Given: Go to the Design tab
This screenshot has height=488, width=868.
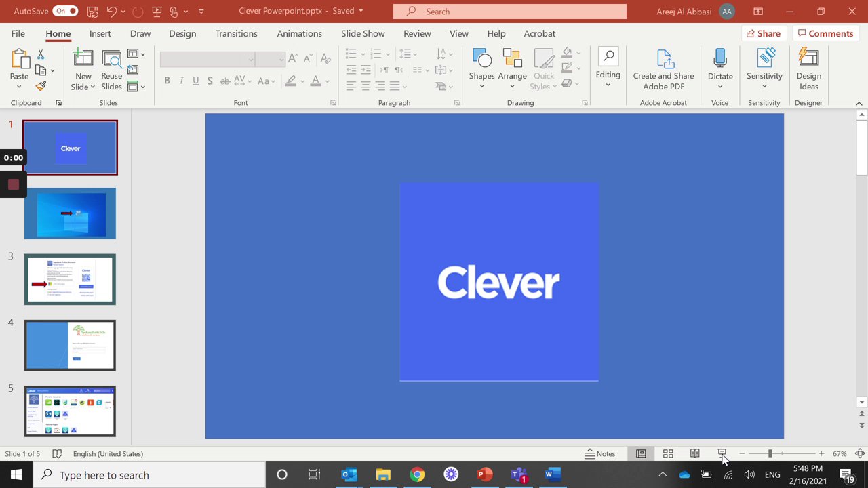Looking at the screenshot, I should pos(182,33).
